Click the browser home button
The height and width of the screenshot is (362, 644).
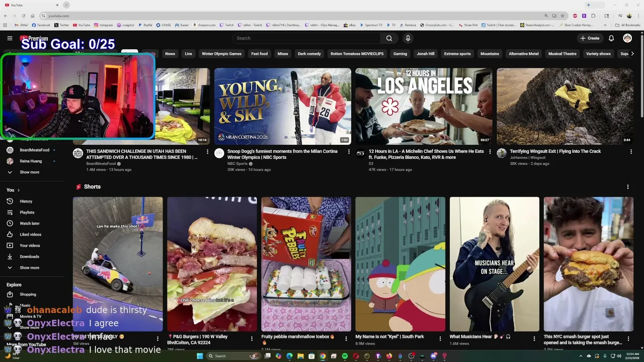pyautogui.click(x=33, y=16)
